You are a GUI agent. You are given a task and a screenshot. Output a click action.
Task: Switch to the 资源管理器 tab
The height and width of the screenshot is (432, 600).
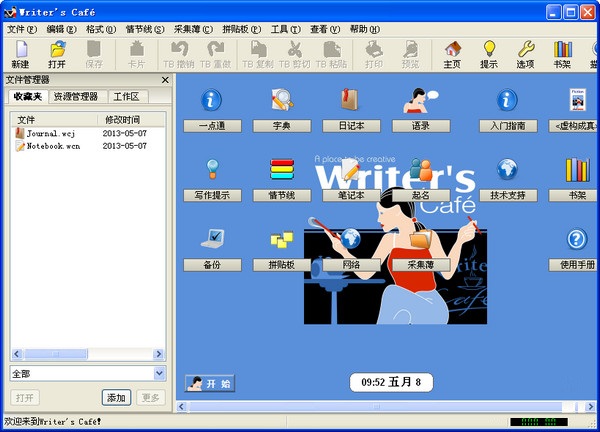[x=76, y=97]
